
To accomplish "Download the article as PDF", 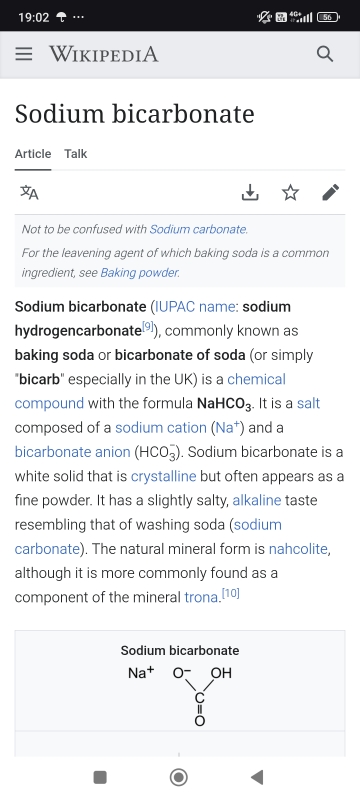I will coord(250,193).
